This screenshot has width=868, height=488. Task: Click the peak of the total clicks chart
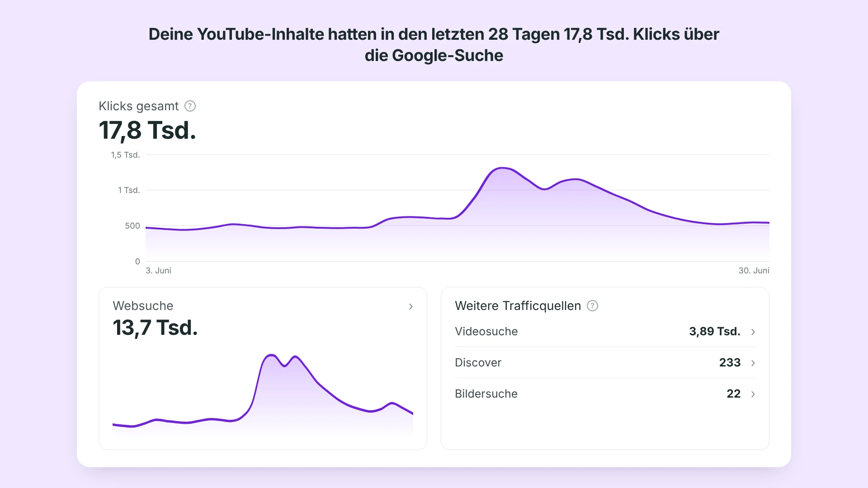502,168
